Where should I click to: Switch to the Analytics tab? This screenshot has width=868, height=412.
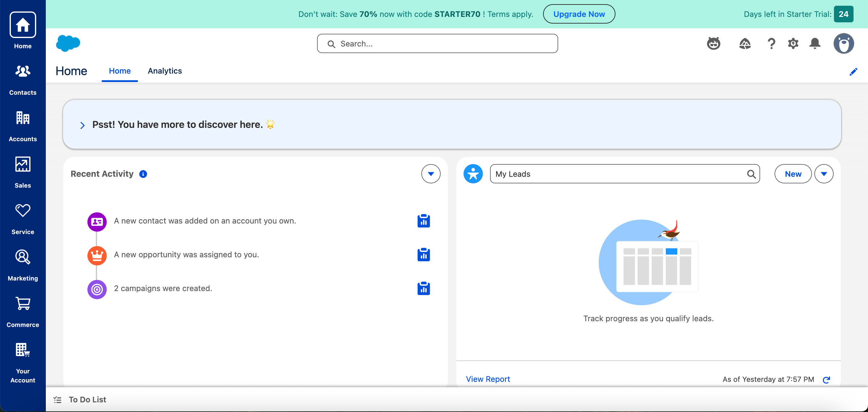coord(165,71)
